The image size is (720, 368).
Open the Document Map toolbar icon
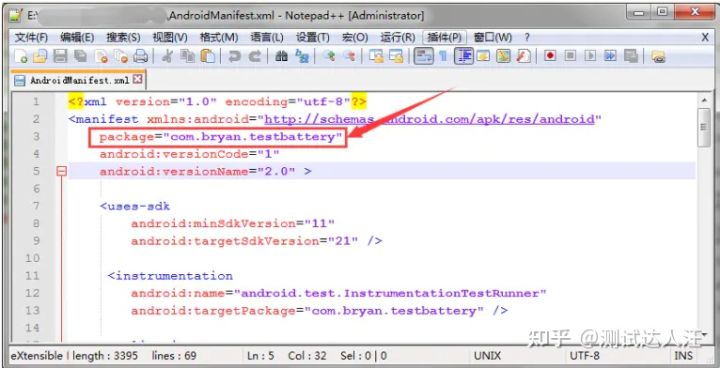(x=503, y=56)
